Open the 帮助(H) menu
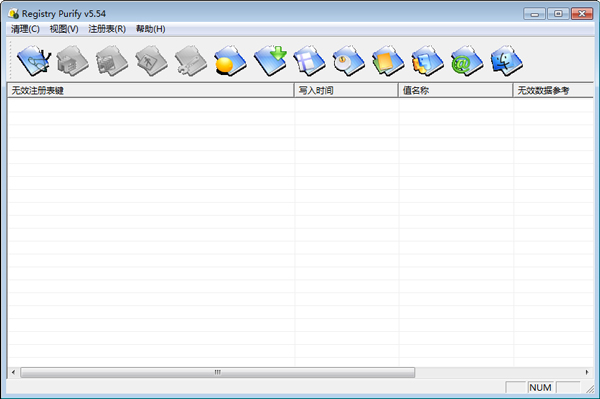600x399 pixels. [151, 29]
